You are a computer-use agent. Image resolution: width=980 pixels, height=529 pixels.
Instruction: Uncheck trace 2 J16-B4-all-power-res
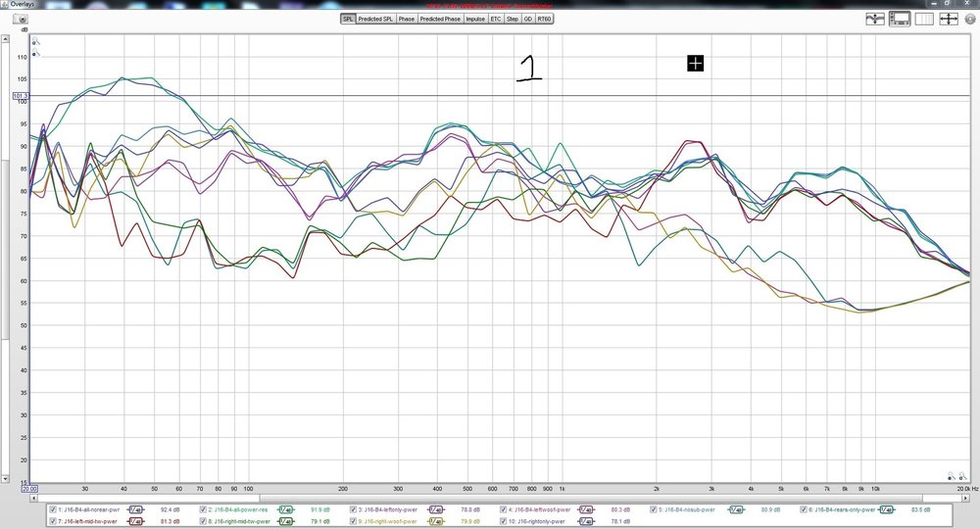point(203,509)
